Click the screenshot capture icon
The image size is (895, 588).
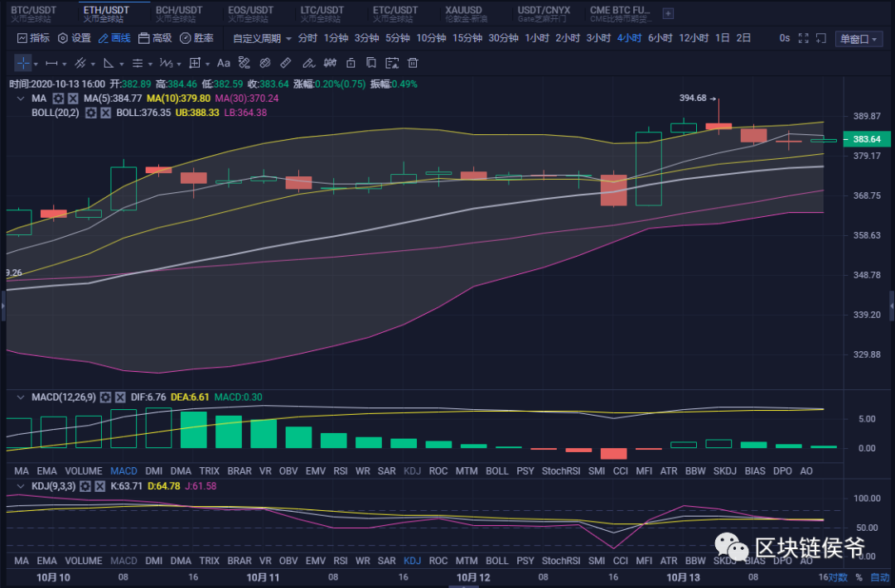392,63
